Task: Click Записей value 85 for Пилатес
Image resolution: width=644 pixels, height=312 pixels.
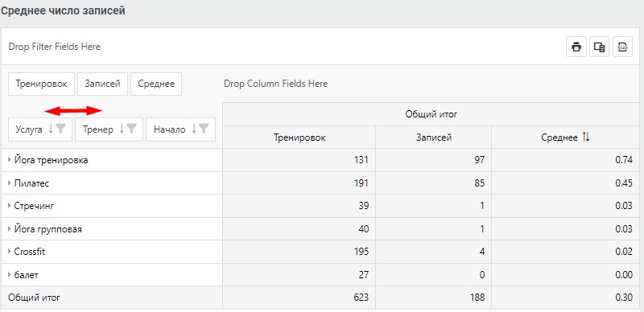Action: (x=479, y=183)
